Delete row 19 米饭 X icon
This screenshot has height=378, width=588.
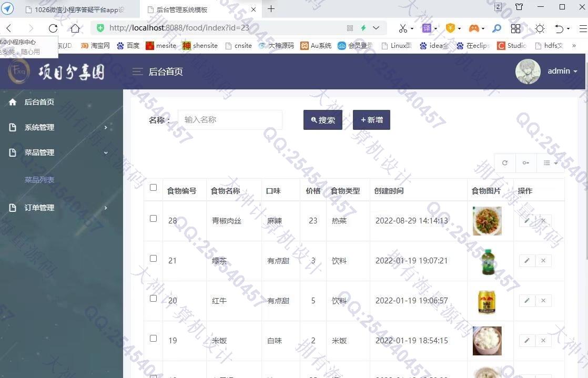(x=543, y=341)
